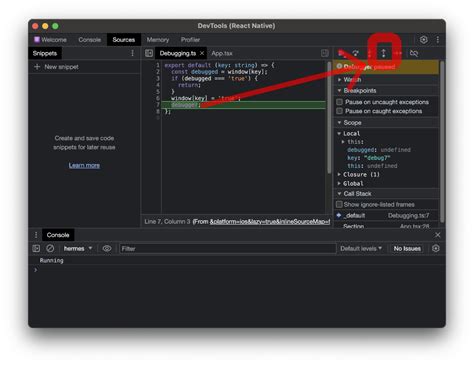Collapse the Local scope group
The height and width of the screenshot is (365, 474).
[339, 134]
